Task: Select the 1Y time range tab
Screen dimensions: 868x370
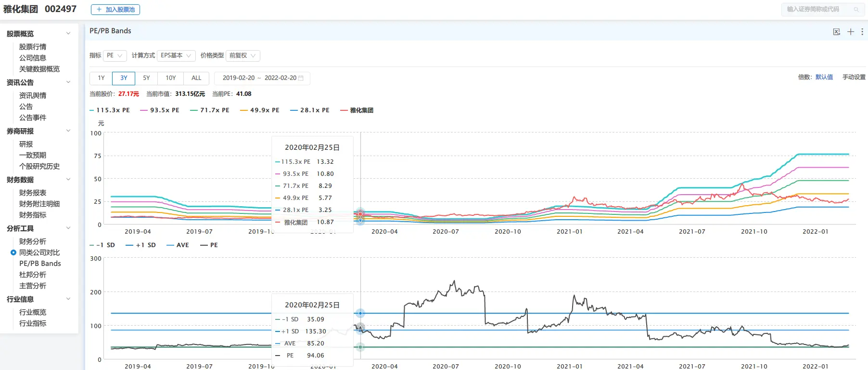Action: tap(101, 78)
